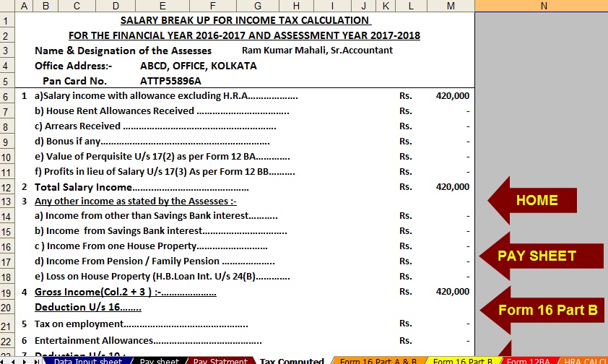608x364 pixels.
Task: Click the previous sheet tab scroll arrow
Action: pyautogui.click(x=13, y=361)
